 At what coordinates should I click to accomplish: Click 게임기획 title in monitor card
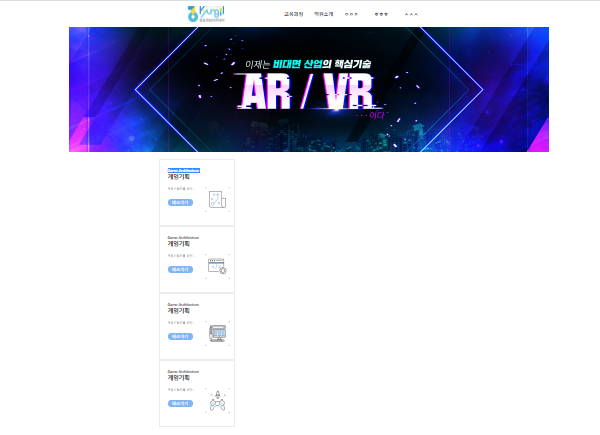179,310
